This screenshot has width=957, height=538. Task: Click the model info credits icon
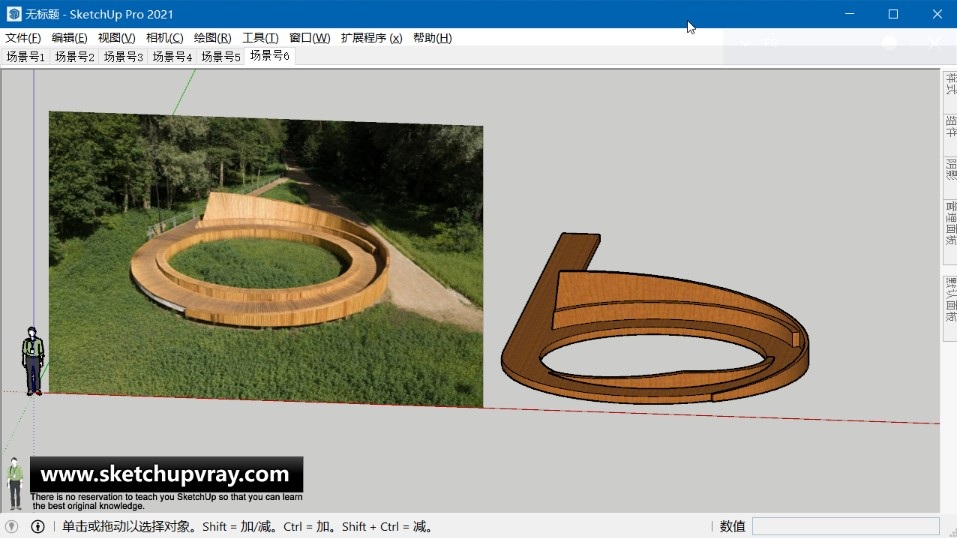[x=38, y=526]
